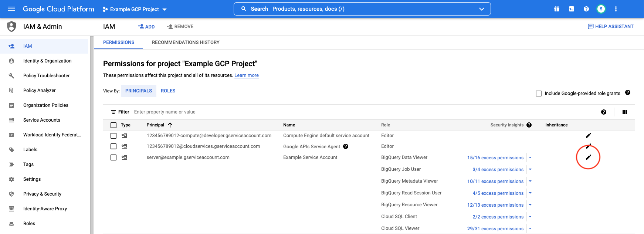The height and width of the screenshot is (234, 644).
Task: Open IAM in the sidebar
Action: point(44,46)
